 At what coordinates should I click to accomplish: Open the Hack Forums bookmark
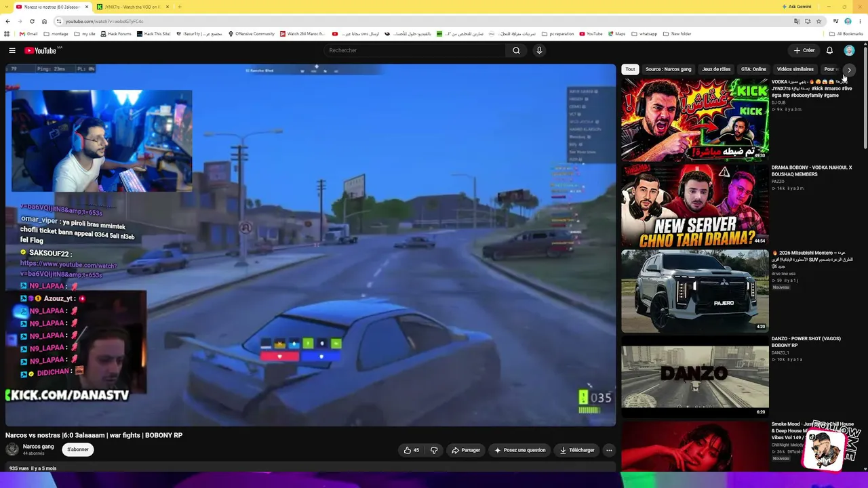[x=115, y=34]
